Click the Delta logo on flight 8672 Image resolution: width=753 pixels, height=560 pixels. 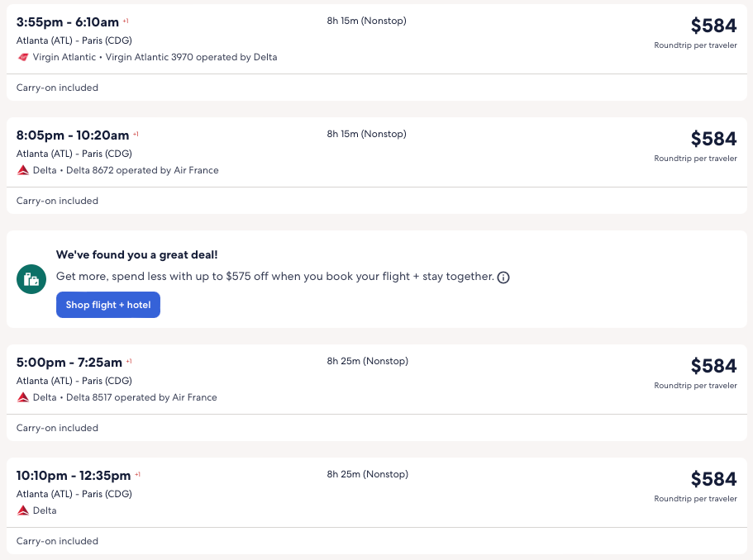[23, 171]
